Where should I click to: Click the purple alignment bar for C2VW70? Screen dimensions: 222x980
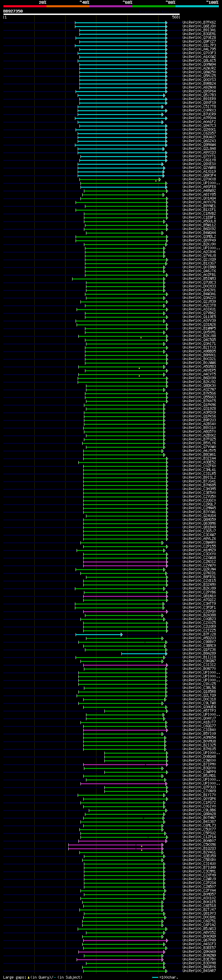click(x=125, y=566)
